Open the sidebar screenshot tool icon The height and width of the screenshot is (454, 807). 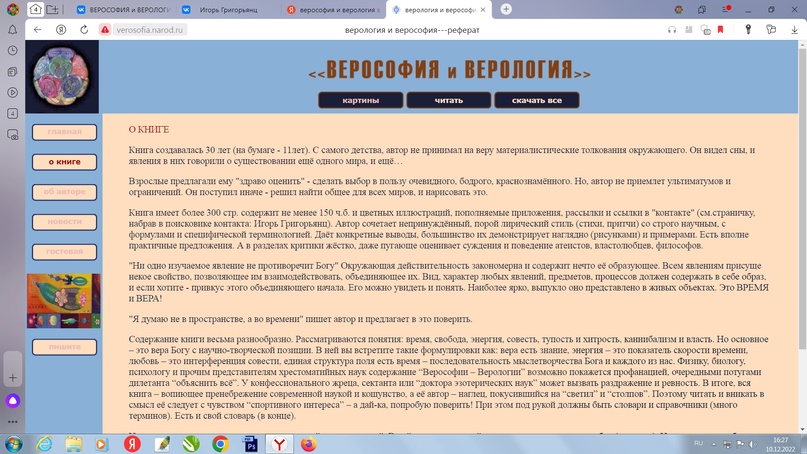point(12,135)
